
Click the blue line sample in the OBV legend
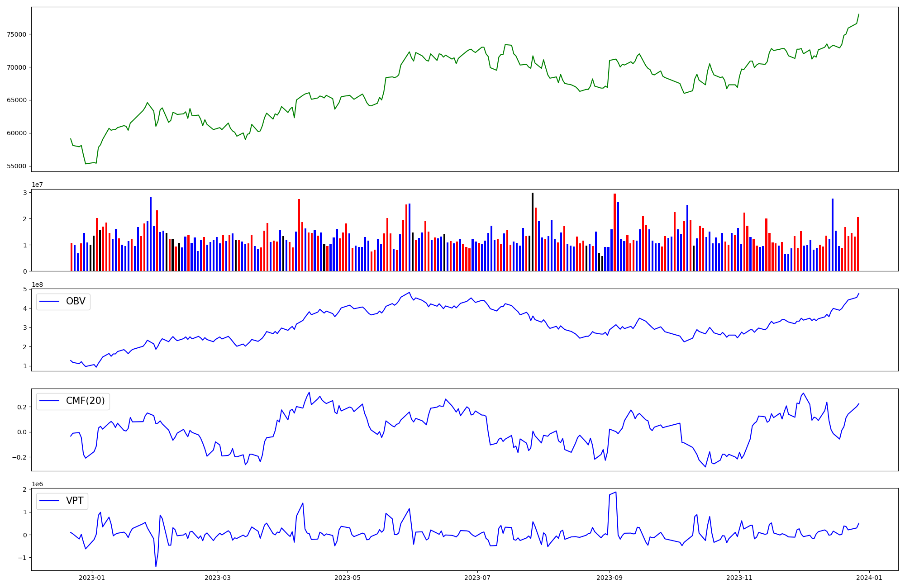pyautogui.click(x=50, y=302)
